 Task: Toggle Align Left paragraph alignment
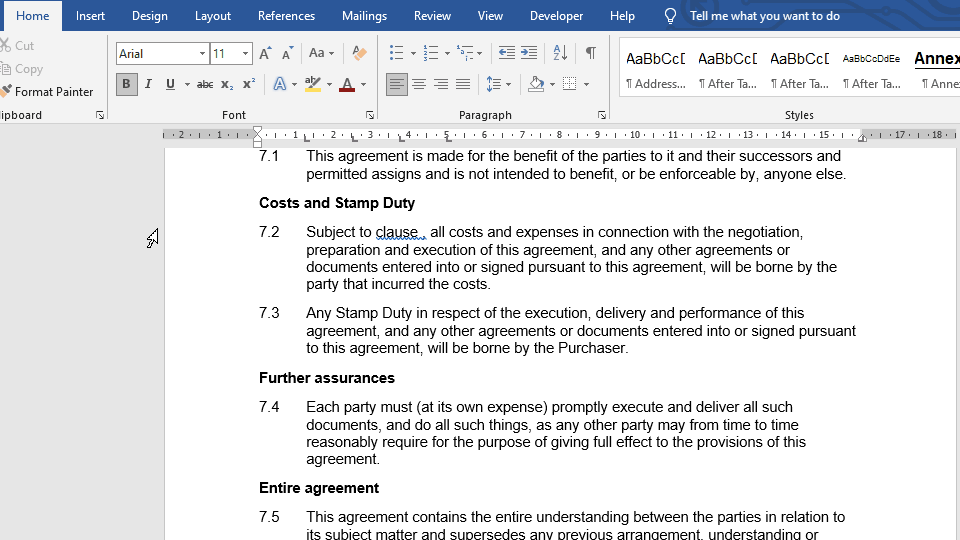coord(397,84)
